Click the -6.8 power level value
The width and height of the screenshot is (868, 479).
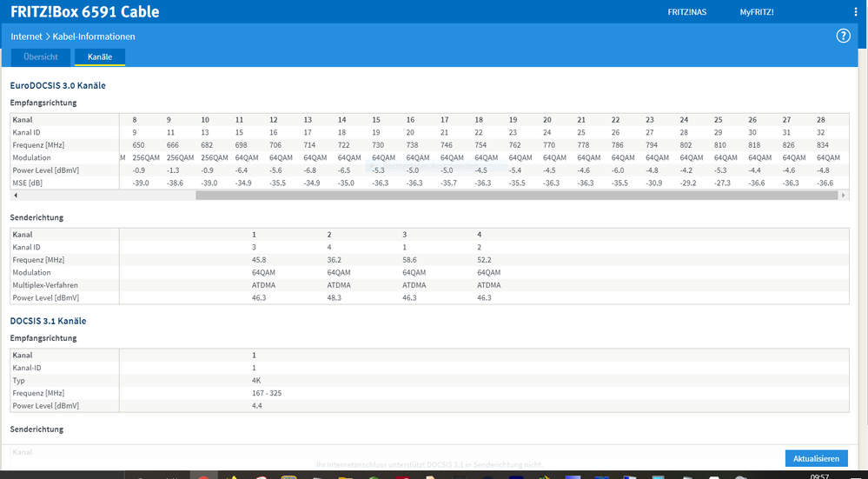pyautogui.click(x=310, y=170)
